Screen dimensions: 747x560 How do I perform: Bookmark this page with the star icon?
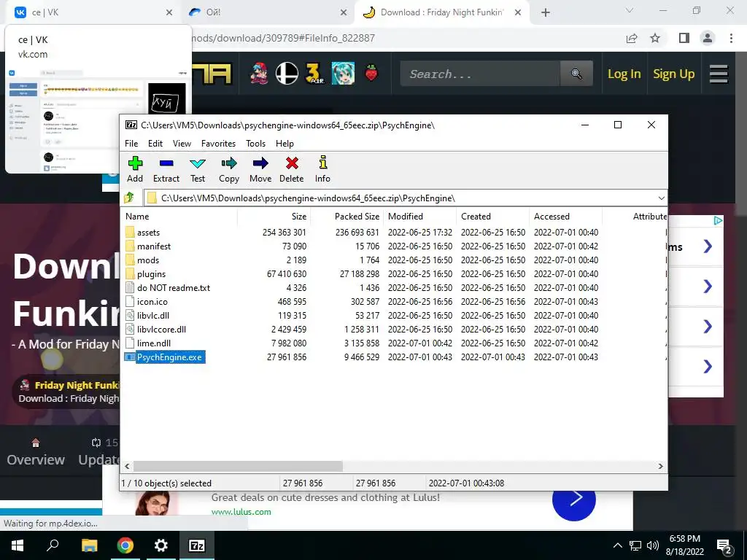(x=655, y=38)
